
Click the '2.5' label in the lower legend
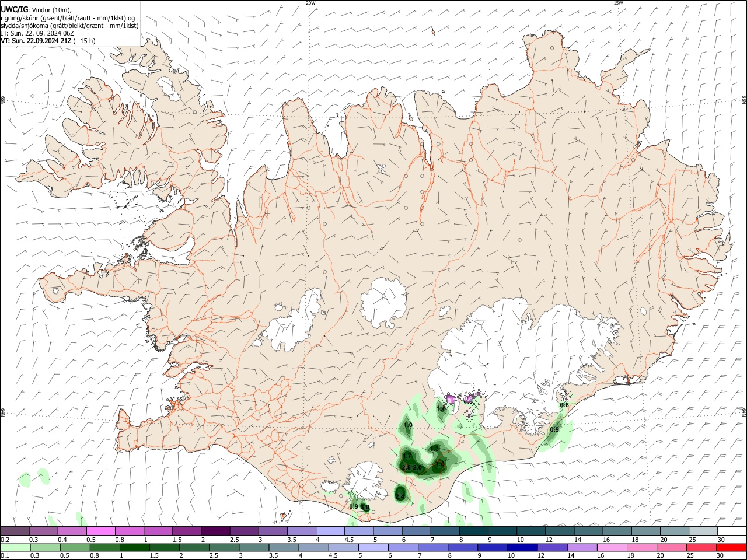(214, 556)
